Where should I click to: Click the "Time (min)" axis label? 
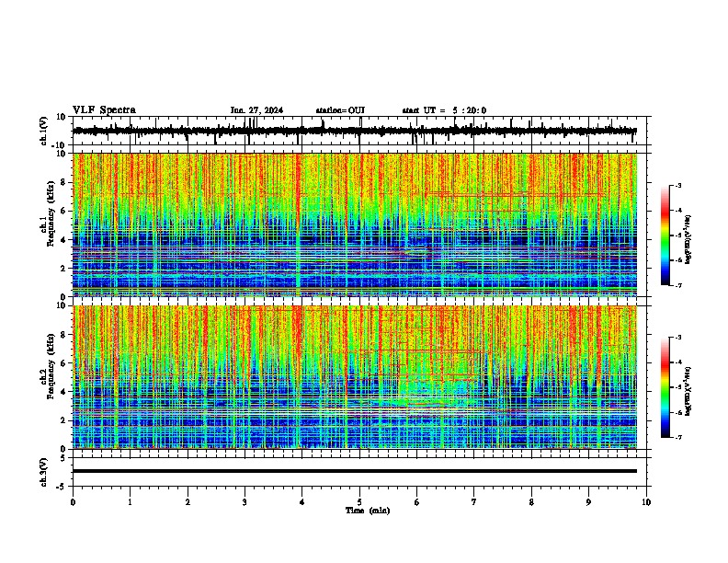pyautogui.click(x=368, y=511)
